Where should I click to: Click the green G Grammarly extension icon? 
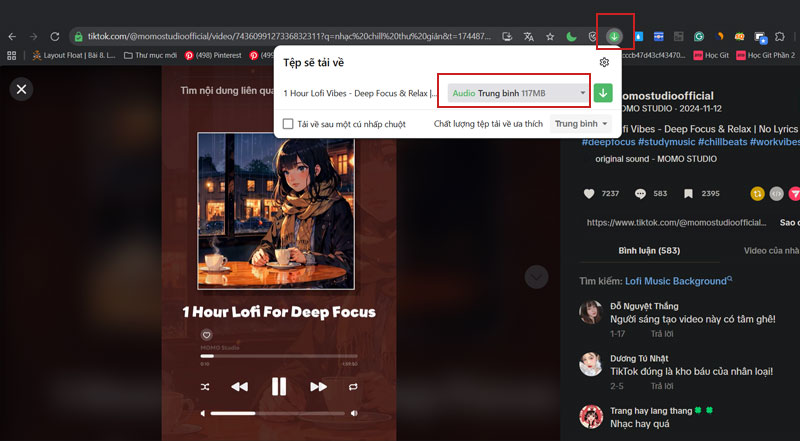699,36
